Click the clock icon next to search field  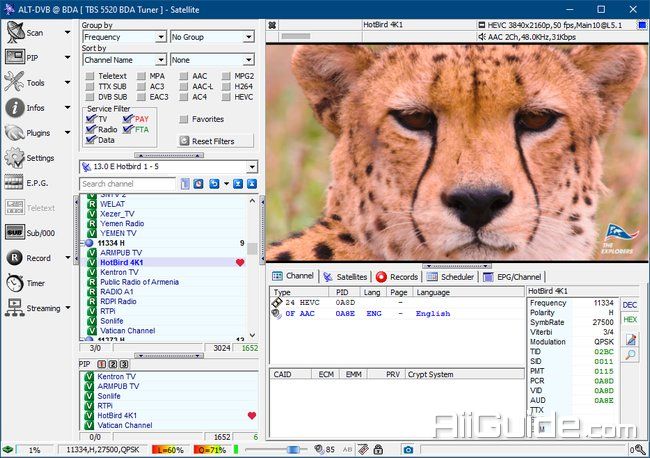(x=199, y=184)
